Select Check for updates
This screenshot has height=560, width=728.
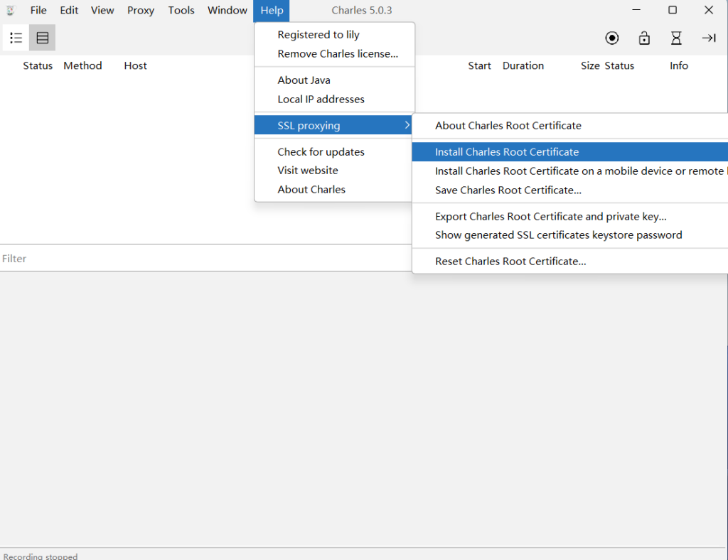click(x=321, y=152)
